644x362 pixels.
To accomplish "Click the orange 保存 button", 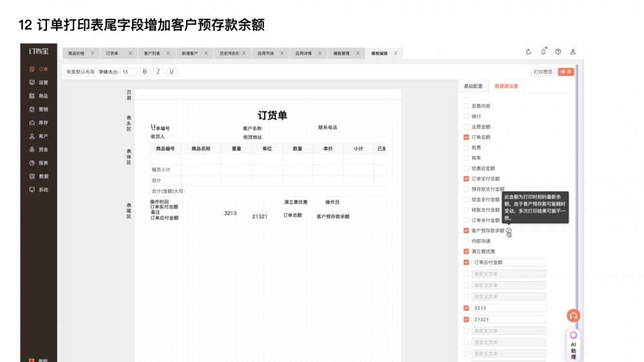I will tap(566, 72).
